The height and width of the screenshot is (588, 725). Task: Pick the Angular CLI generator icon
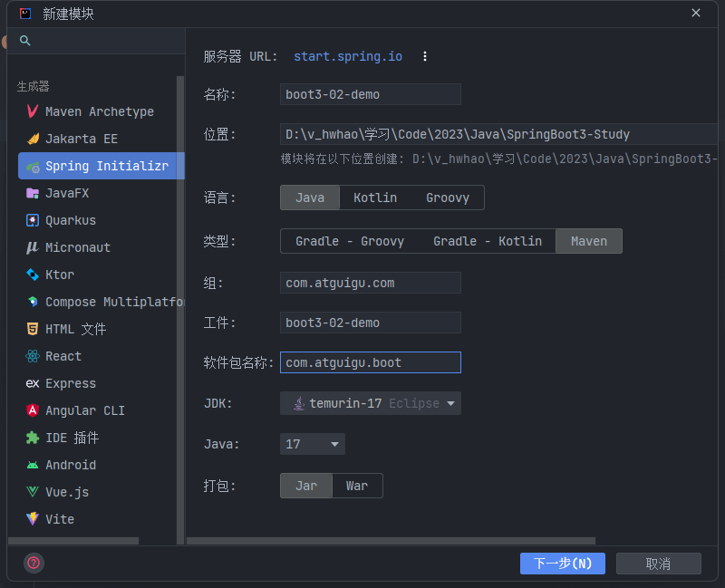tap(33, 410)
